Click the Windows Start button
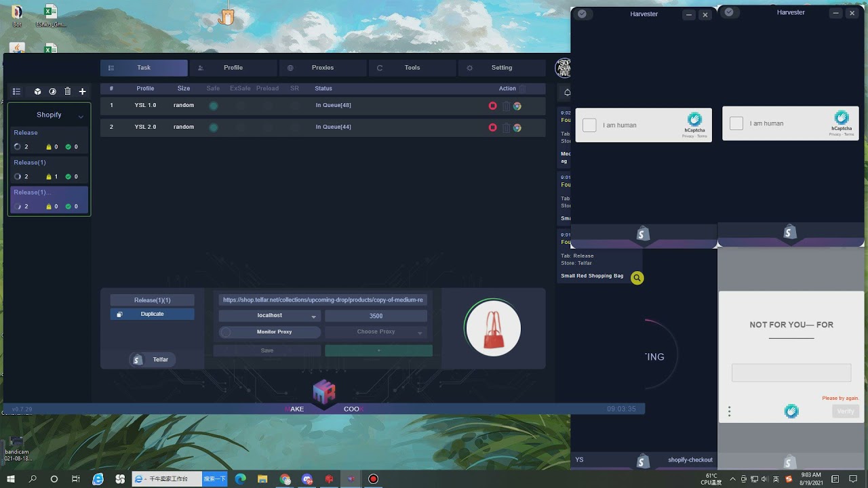Screen dimensions: 868x488 pyautogui.click(x=12, y=479)
